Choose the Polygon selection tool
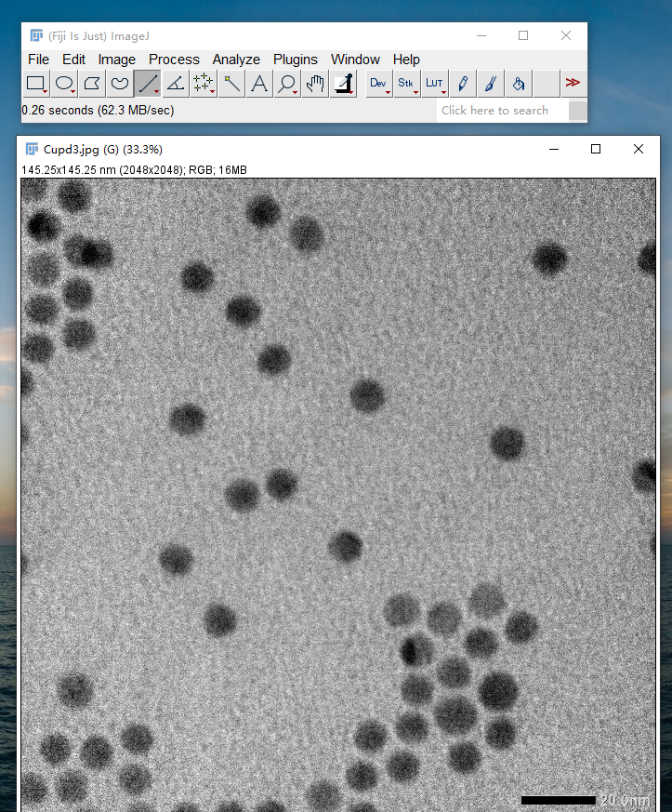The height and width of the screenshot is (812, 672). 92,84
